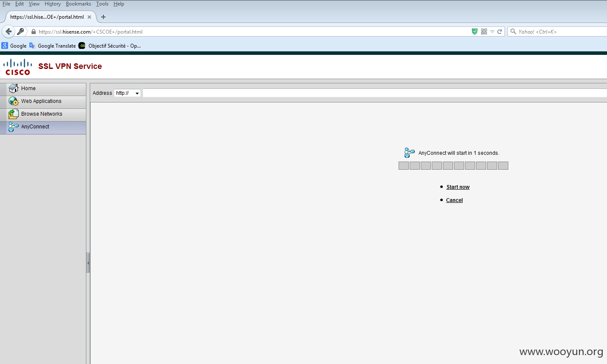Click Start now link
The width and height of the screenshot is (607, 364).
[458, 187]
